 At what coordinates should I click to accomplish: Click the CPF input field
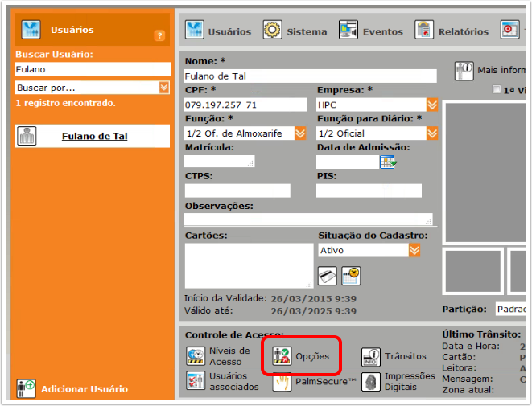click(245, 105)
